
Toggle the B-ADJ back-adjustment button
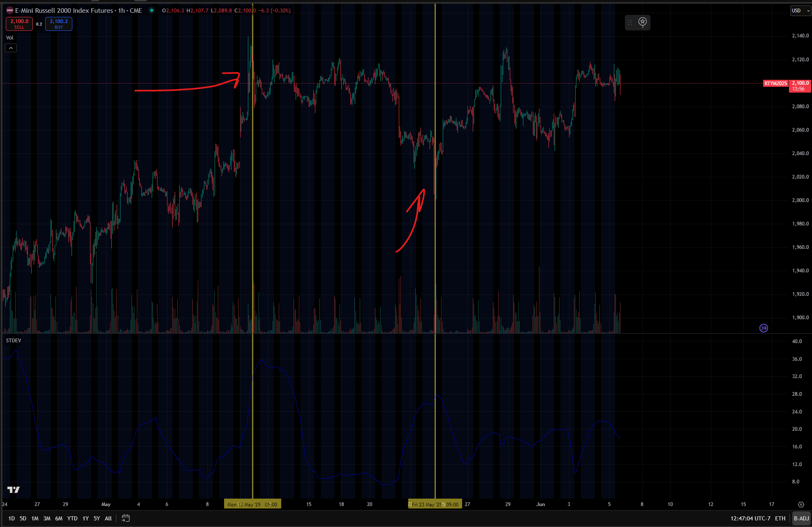tap(801, 518)
